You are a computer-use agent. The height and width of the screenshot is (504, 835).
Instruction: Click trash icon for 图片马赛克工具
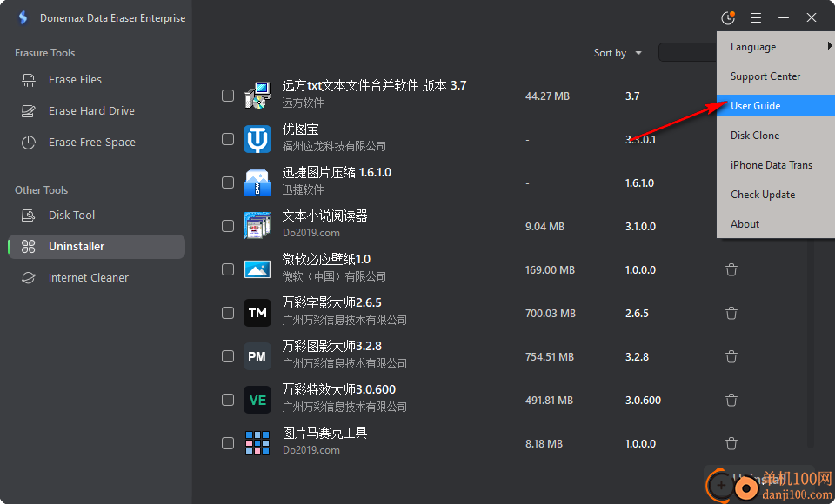coord(731,443)
